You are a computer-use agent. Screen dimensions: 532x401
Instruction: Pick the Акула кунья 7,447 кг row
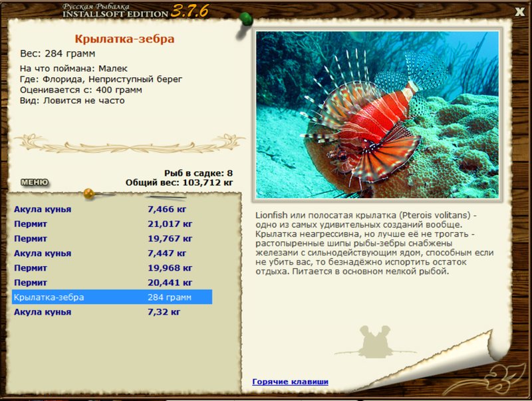click(112, 253)
